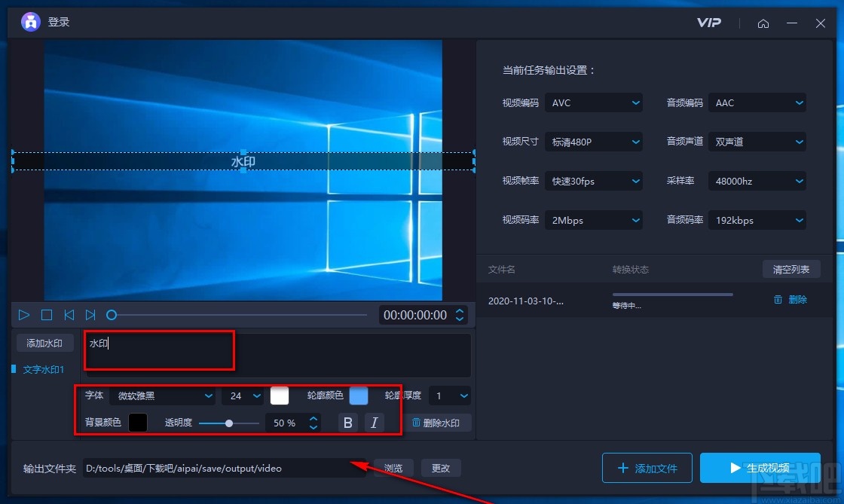Open the 字体 font dropdown showing 微软雅黑
The height and width of the screenshot is (504, 844).
[163, 396]
